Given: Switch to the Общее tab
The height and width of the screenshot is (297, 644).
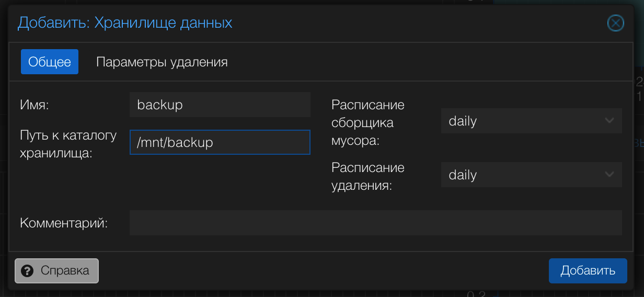Looking at the screenshot, I should pos(50,62).
